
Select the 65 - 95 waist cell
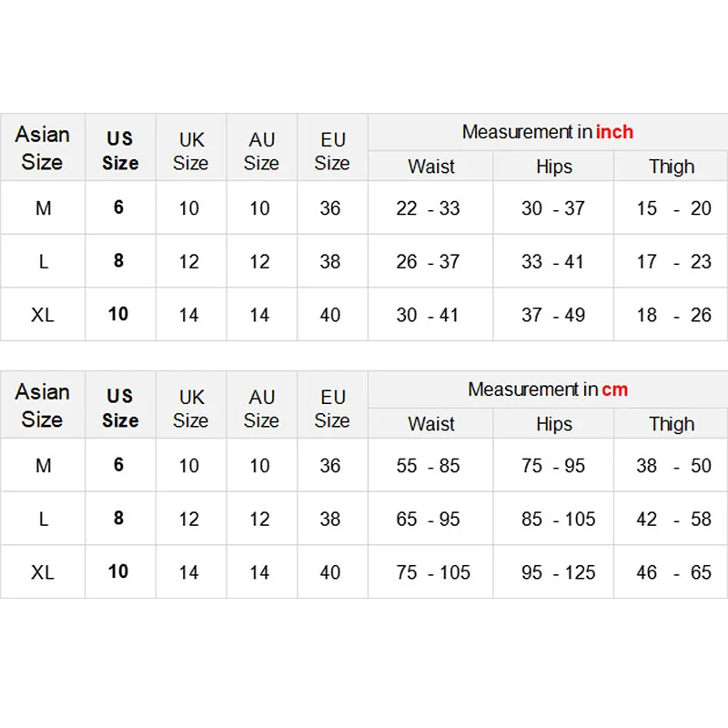(429, 520)
